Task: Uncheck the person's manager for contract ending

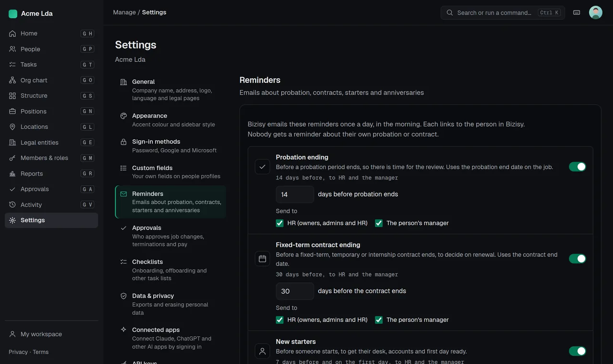Action: 379,320
